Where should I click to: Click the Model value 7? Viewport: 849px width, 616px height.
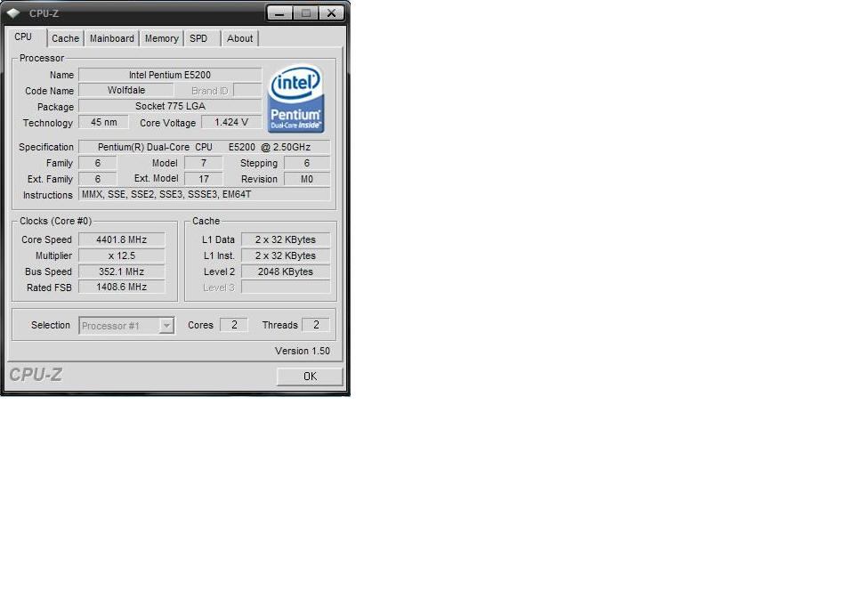204,163
